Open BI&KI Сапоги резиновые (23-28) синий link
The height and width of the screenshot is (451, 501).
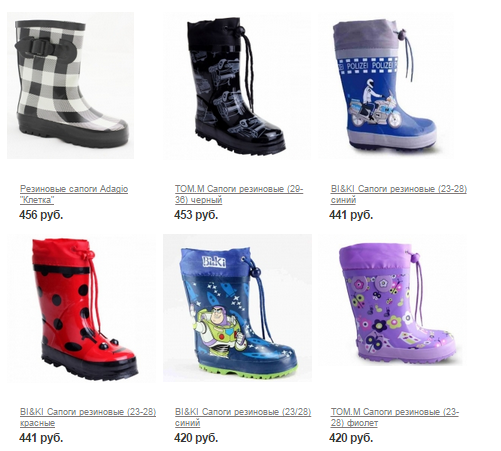coord(398,194)
